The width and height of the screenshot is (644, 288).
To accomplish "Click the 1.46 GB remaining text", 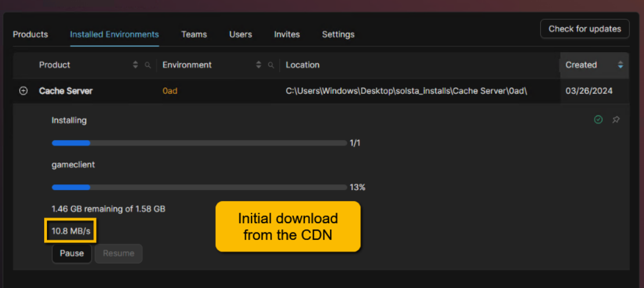I will point(108,209).
